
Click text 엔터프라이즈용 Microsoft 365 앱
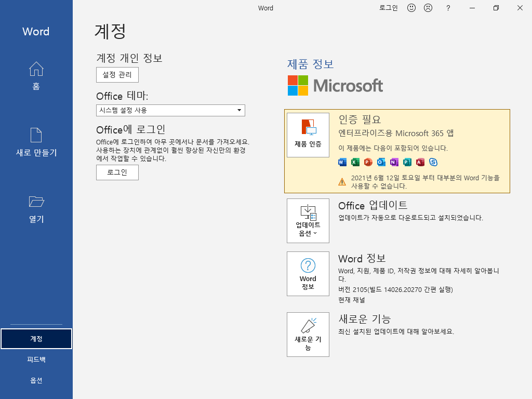[x=396, y=133]
